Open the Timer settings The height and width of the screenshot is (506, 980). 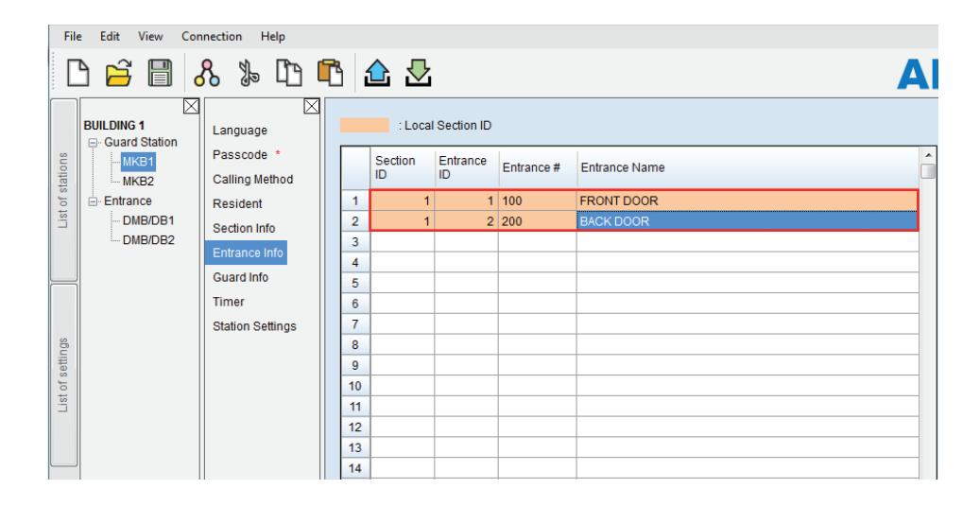coord(228,302)
